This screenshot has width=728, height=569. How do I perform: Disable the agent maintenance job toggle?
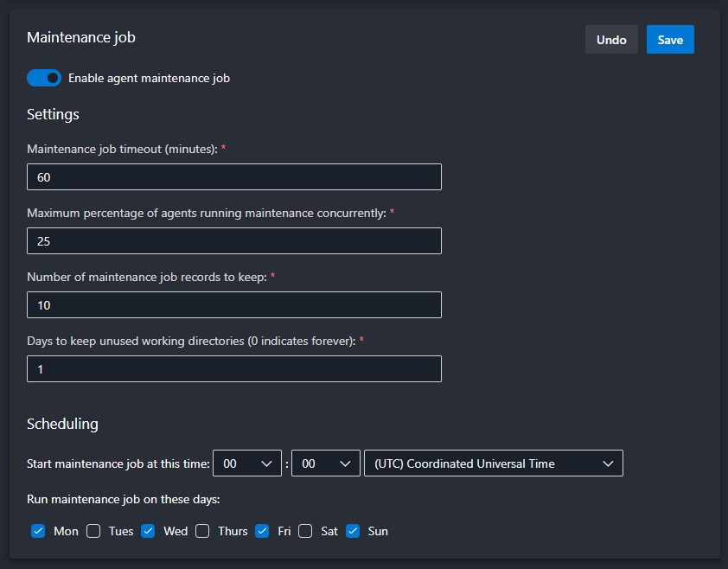44,78
